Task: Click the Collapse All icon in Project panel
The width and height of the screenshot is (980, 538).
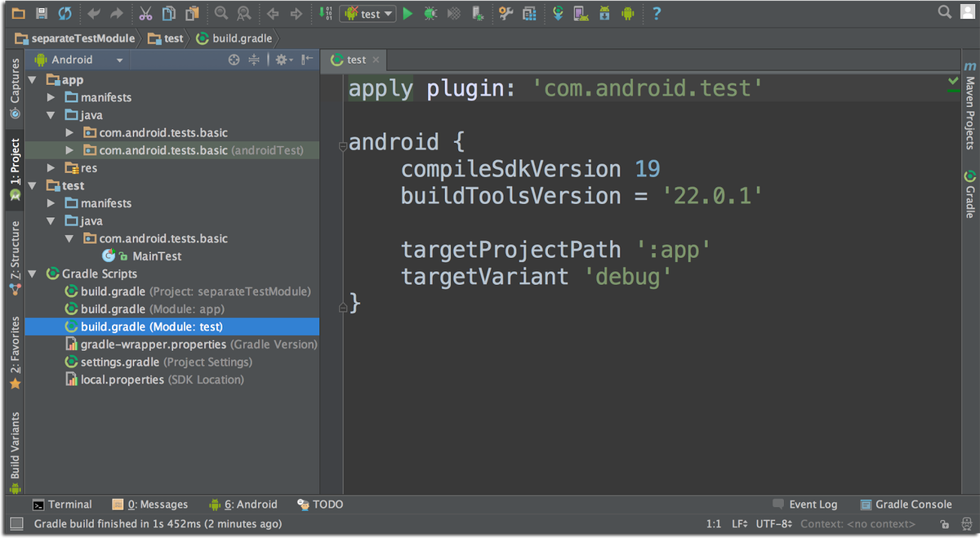Action: pyautogui.click(x=254, y=60)
